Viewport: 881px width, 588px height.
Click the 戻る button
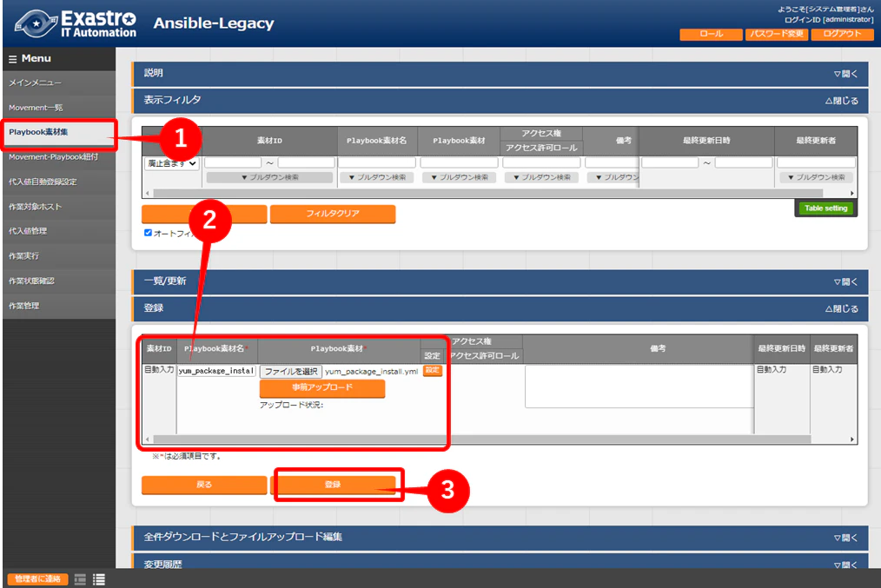[204, 485]
